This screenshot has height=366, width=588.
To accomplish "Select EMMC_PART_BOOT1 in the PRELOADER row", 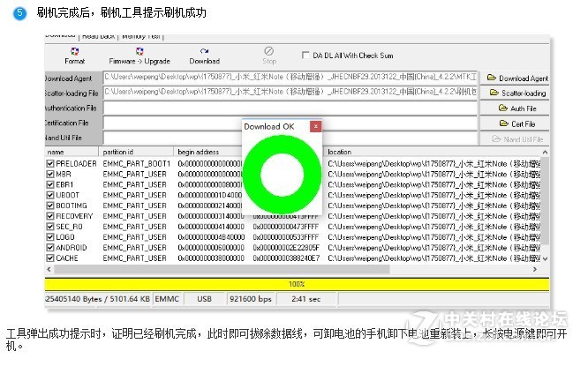I will point(137,164).
